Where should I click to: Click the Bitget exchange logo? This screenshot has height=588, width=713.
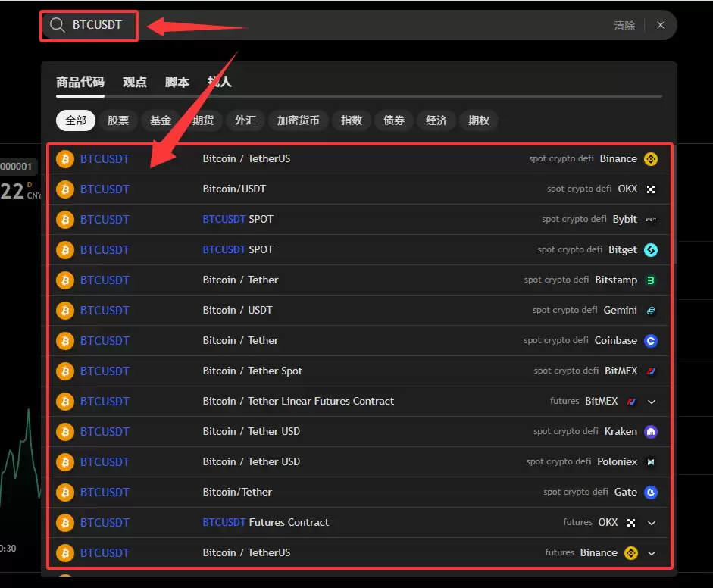pyautogui.click(x=651, y=249)
